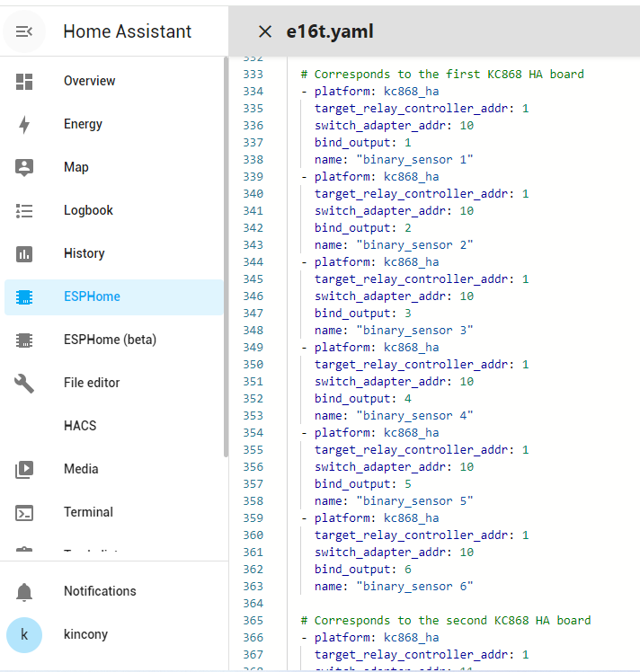The image size is (640, 672).
Task: Click the Home Assistant title
Action: (x=127, y=31)
